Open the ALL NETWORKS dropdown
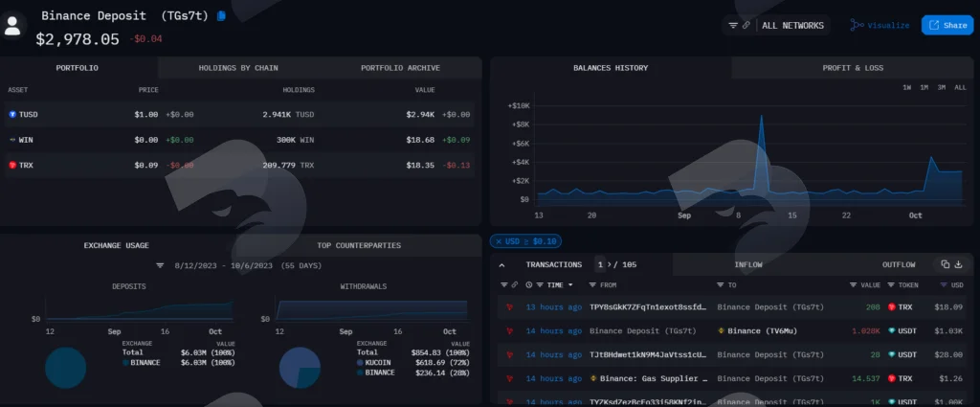This screenshot has height=407, width=980. point(792,26)
